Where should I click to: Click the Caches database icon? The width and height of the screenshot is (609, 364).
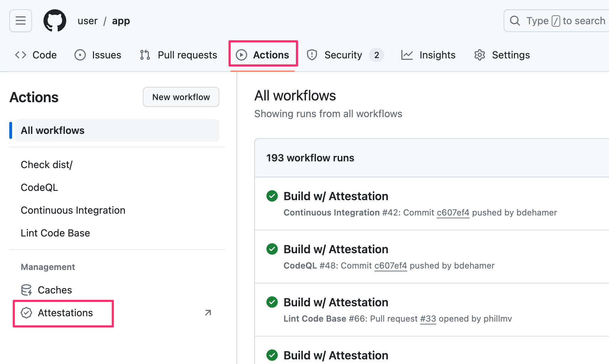tap(27, 290)
